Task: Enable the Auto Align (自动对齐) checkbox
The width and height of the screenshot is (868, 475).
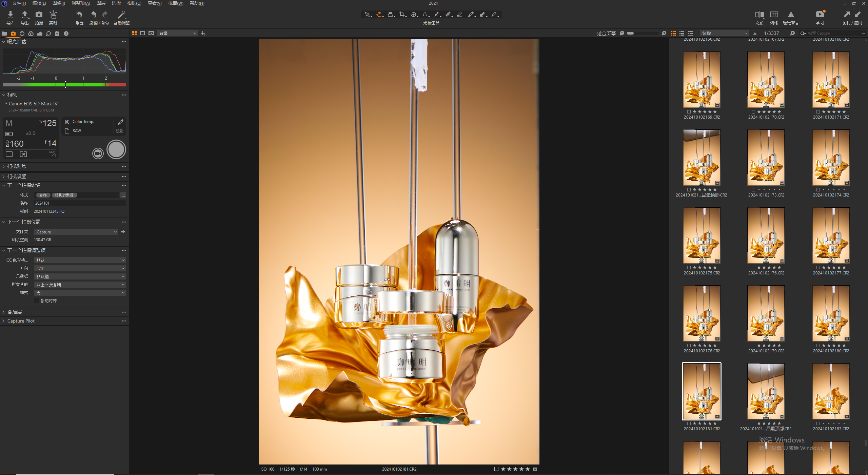Action: point(37,301)
